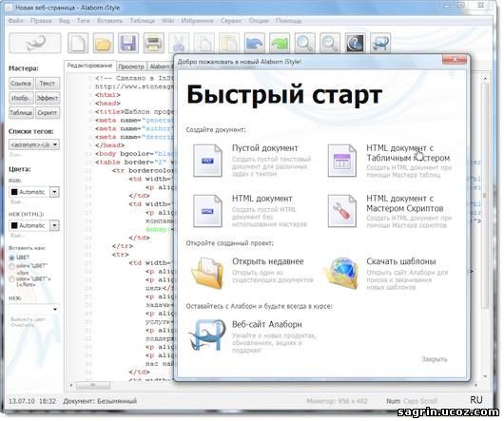This screenshot has width=504, height=421.
Task: Open the HEX (HTML) Automatic color dropdown
Action: point(54,225)
